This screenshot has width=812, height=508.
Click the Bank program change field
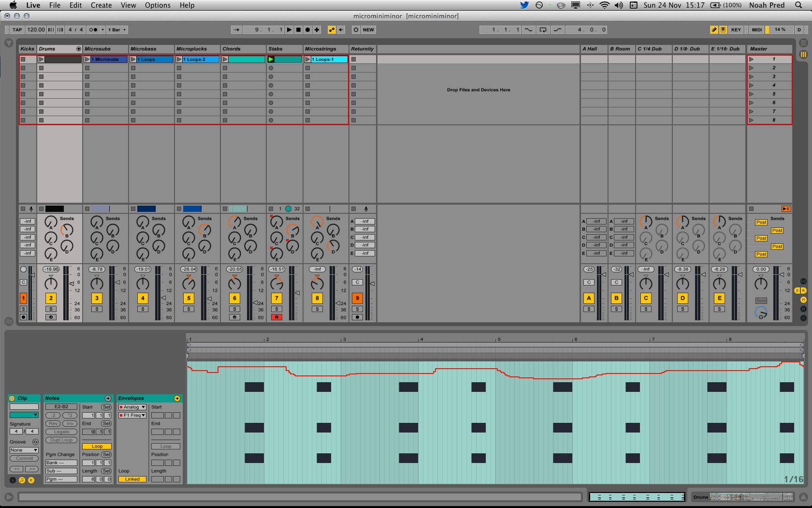pyautogui.click(x=61, y=463)
